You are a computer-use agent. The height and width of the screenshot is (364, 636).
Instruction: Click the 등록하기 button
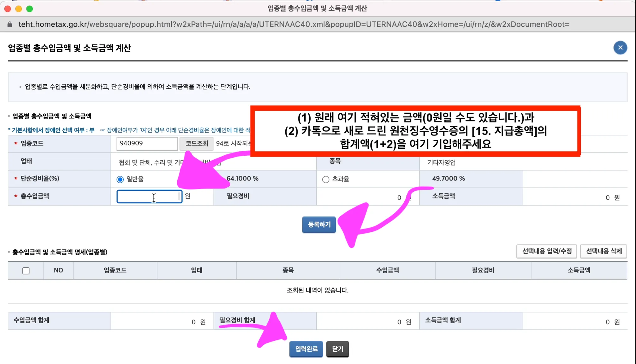[x=319, y=225]
